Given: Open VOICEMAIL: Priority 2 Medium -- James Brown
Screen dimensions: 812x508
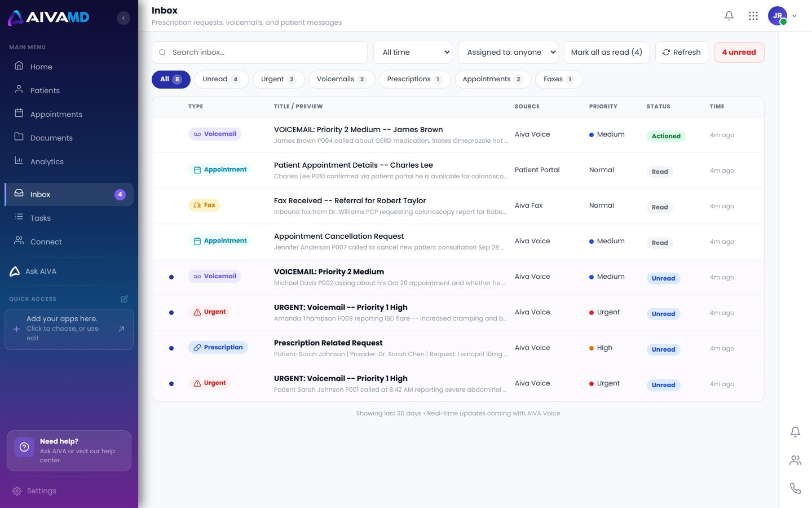Looking at the screenshot, I should (x=358, y=130).
